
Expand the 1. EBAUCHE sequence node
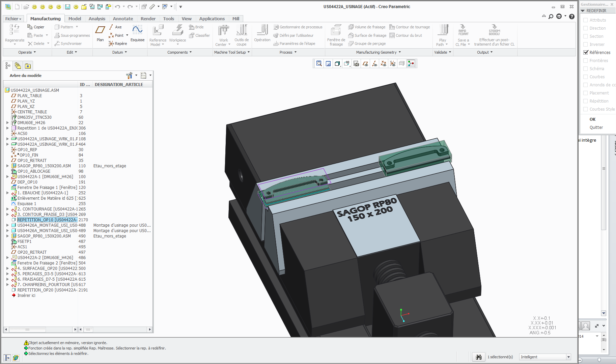(7, 193)
